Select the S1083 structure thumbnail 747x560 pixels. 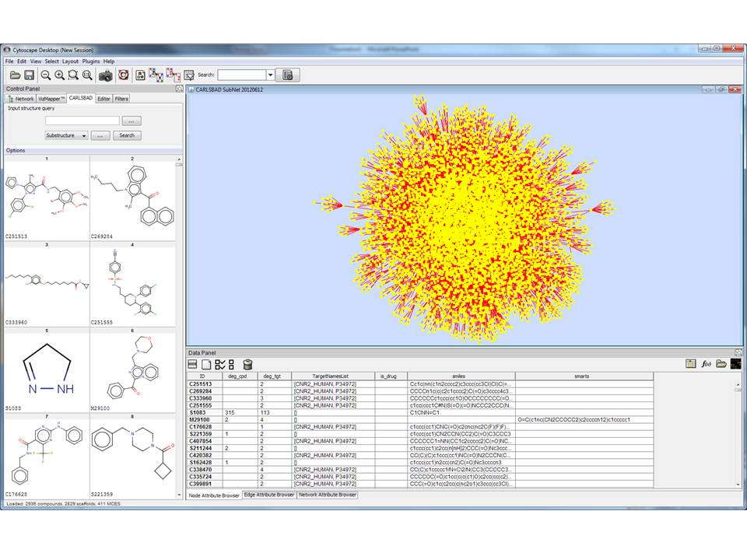(x=47, y=369)
